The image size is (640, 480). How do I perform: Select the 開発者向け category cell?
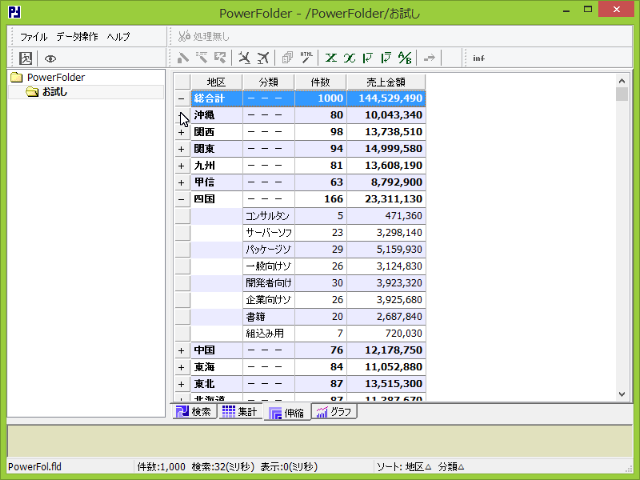(268, 283)
